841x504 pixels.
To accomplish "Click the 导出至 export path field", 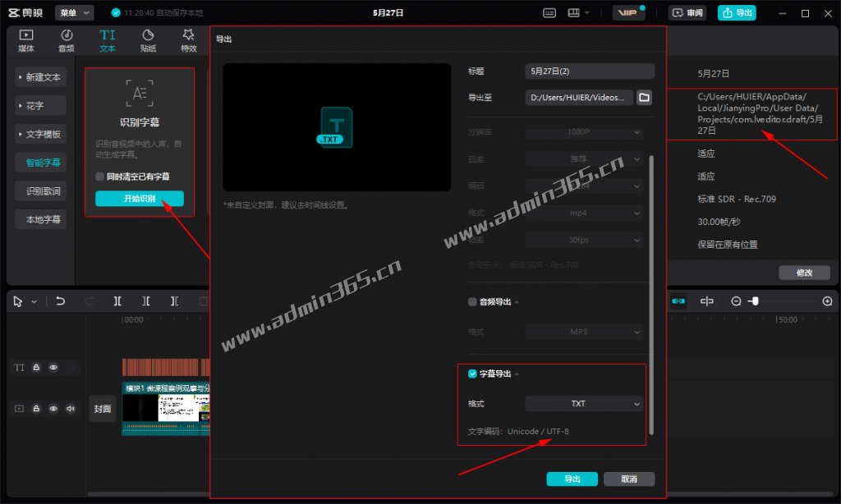I will [x=579, y=98].
